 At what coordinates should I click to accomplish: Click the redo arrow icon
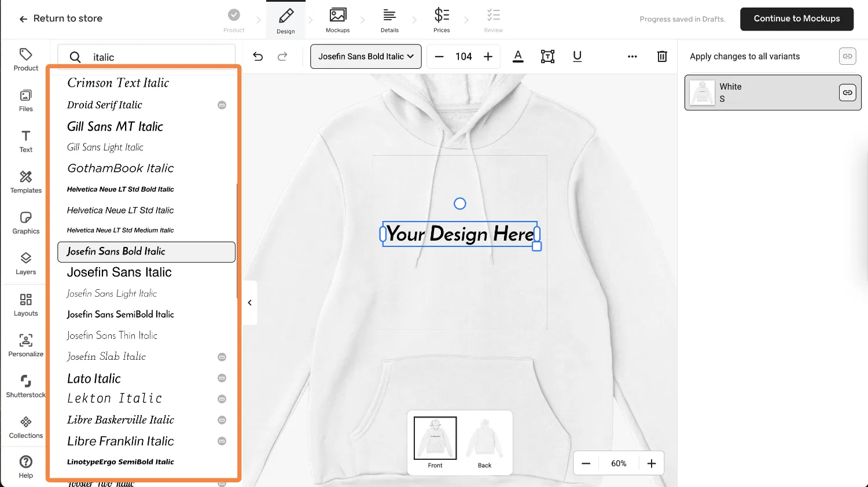(282, 57)
